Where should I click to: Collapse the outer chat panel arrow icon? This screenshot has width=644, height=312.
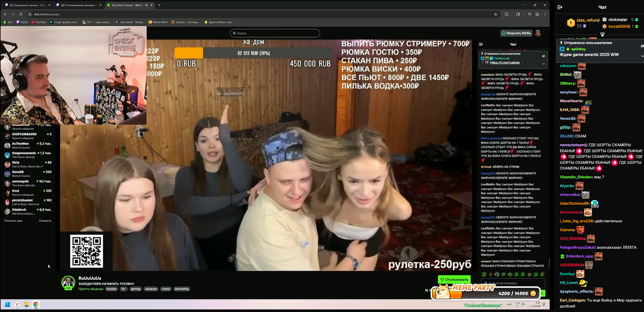(x=560, y=7)
